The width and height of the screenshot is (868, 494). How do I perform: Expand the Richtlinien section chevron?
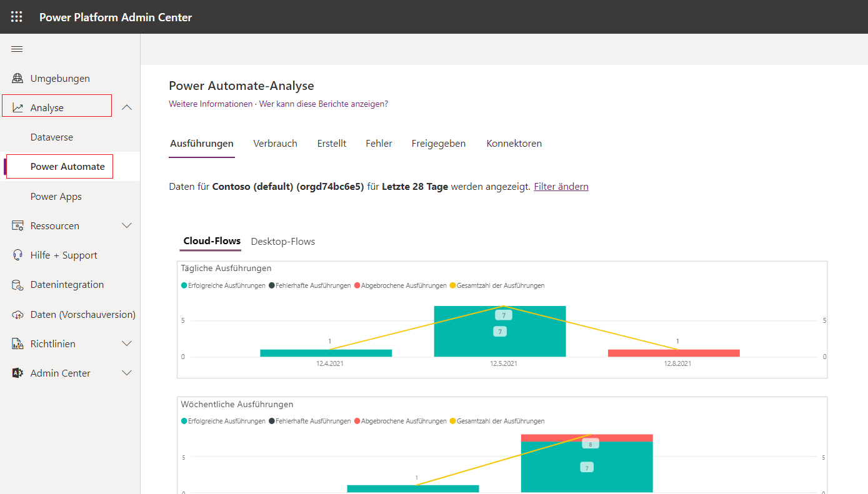coord(127,343)
